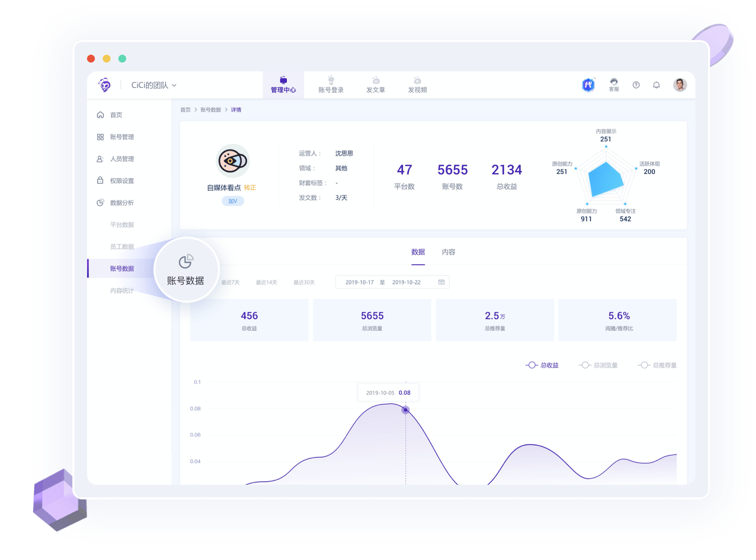Click the 5.6% 阅播/推荐比 stat card
Viewport: 756px width, 560px height.
[x=618, y=320]
